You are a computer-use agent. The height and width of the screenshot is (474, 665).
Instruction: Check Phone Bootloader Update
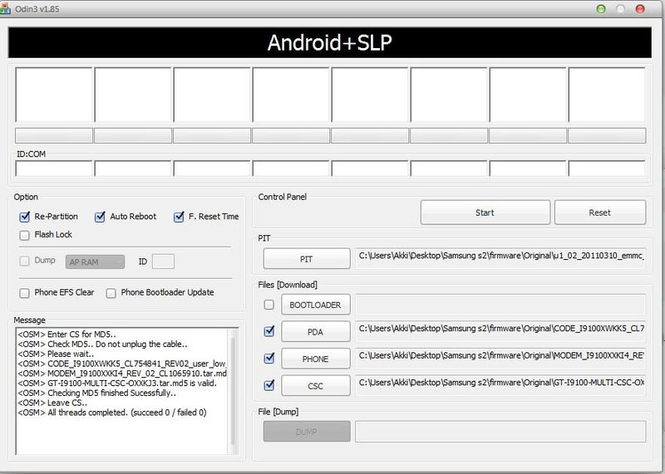point(111,293)
